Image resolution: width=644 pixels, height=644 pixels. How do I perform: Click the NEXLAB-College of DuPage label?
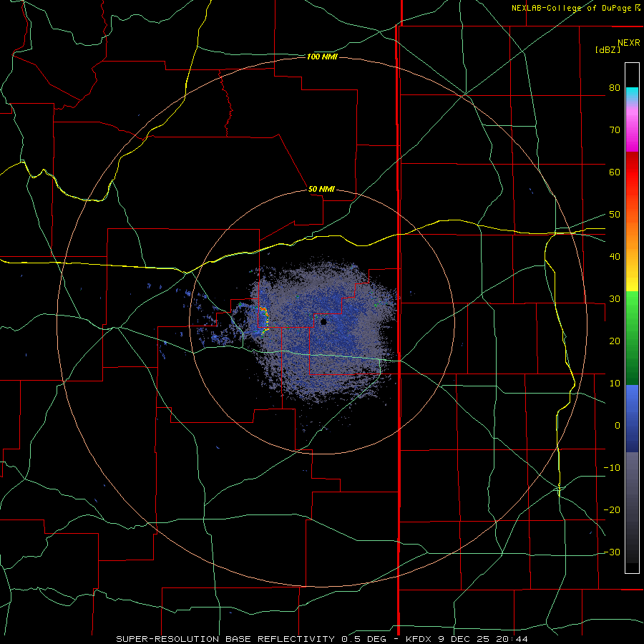[575, 8]
